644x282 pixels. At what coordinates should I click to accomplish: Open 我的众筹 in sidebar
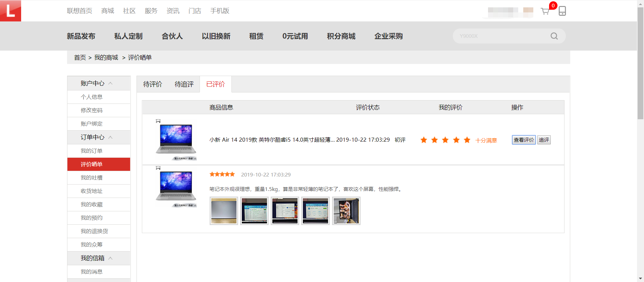(99, 245)
